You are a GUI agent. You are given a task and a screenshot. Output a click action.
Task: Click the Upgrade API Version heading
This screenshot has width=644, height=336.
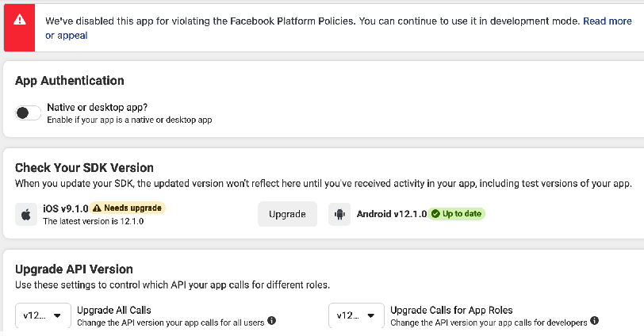(74, 269)
